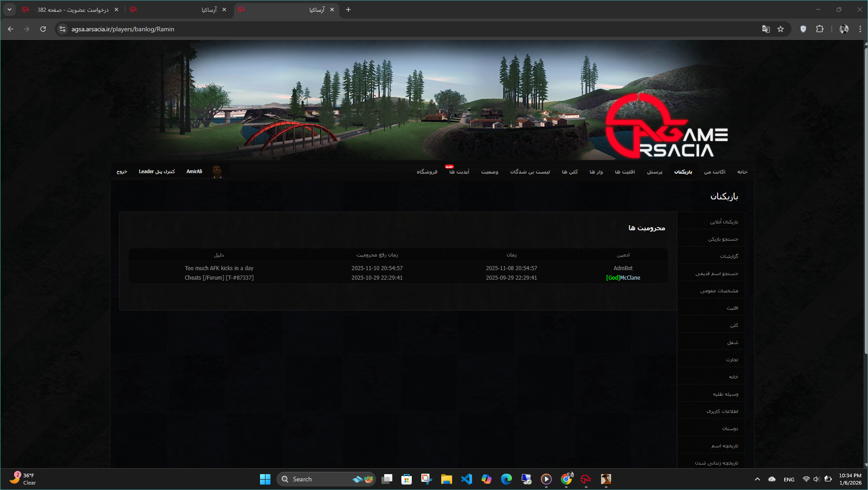Bookmark this page with the star icon

tap(781, 29)
